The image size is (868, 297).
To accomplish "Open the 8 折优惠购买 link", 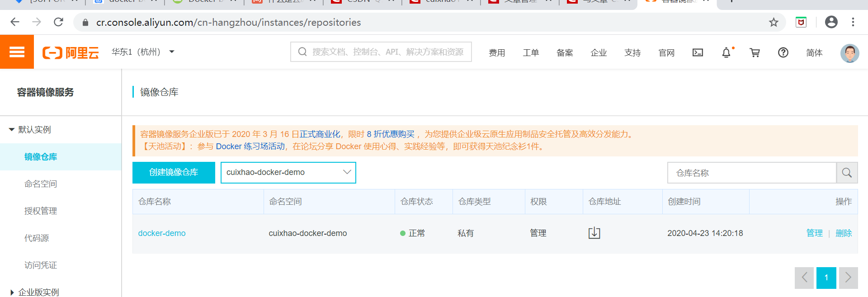I will [x=391, y=134].
